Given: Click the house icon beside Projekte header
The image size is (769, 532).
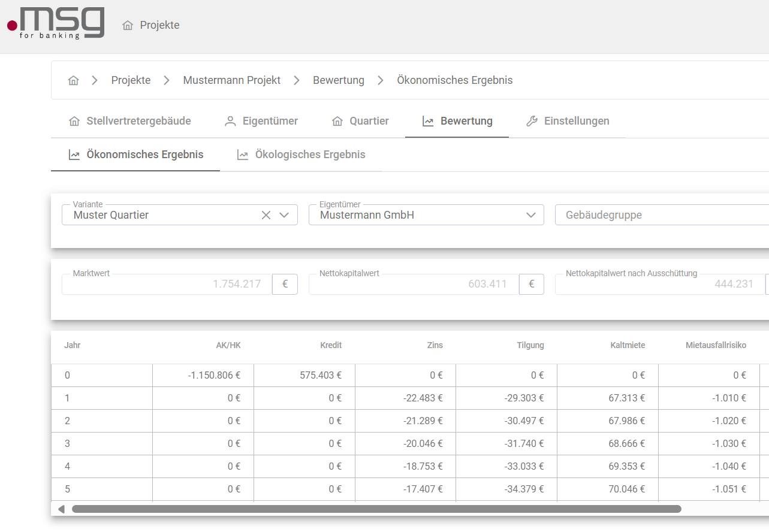Looking at the screenshot, I should [x=127, y=25].
